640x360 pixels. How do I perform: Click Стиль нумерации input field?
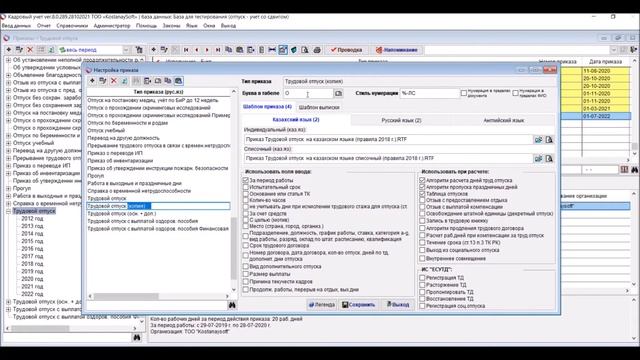[x=429, y=93]
